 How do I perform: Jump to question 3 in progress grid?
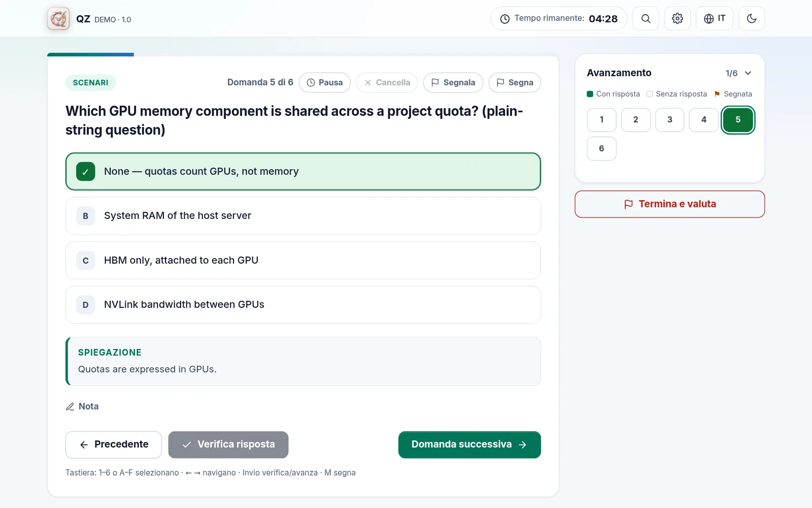(x=670, y=120)
